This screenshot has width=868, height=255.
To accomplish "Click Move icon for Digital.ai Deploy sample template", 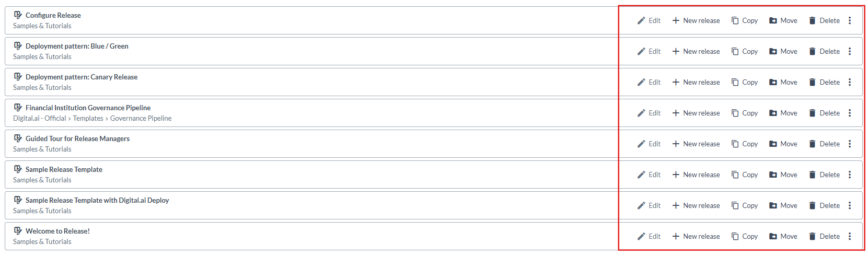I will (773, 206).
